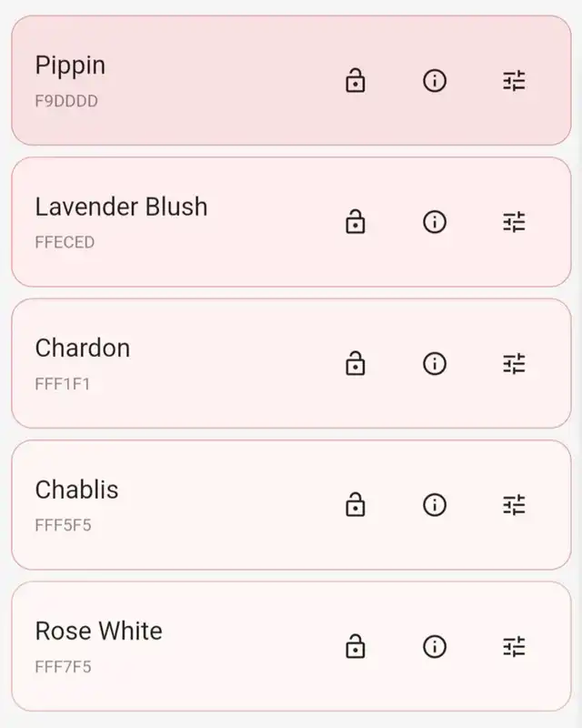This screenshot has height=728, width=582.
Task: Open tune controls for Rose White
Action: (514, 647)
